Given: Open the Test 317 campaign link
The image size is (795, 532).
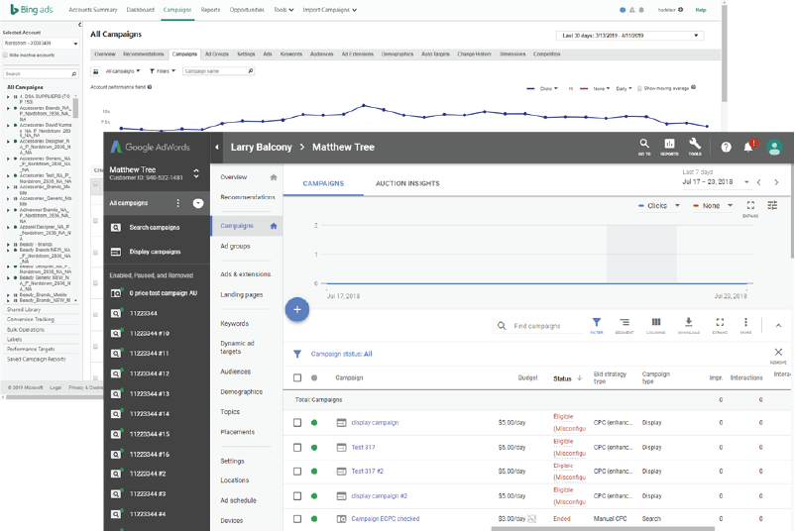Looking at the screenshot, I should [363, 448].
